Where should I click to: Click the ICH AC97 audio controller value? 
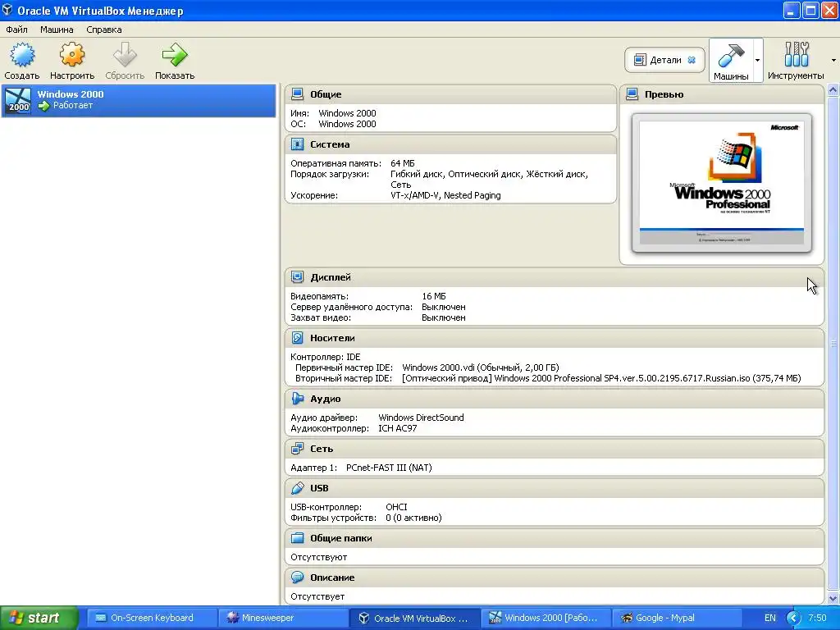398,428
